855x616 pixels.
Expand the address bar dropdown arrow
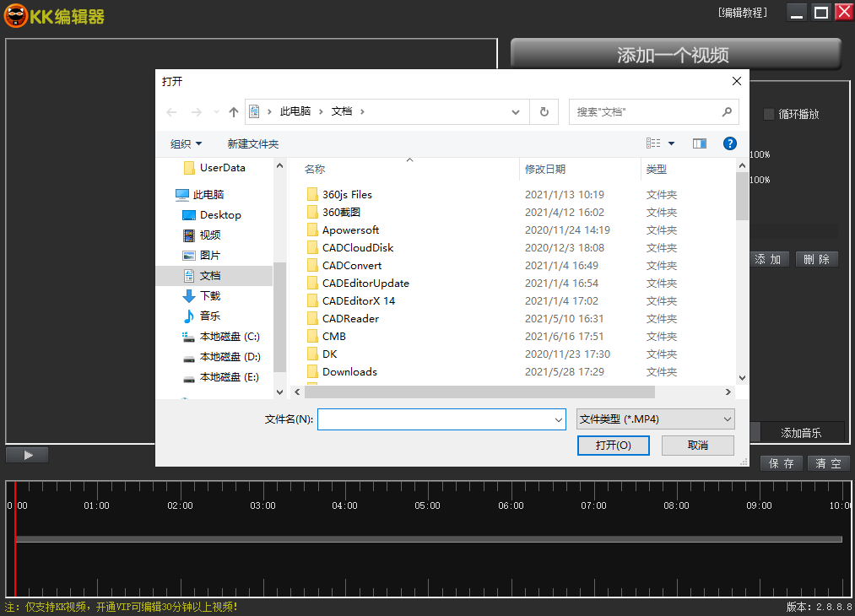[515, 111]
